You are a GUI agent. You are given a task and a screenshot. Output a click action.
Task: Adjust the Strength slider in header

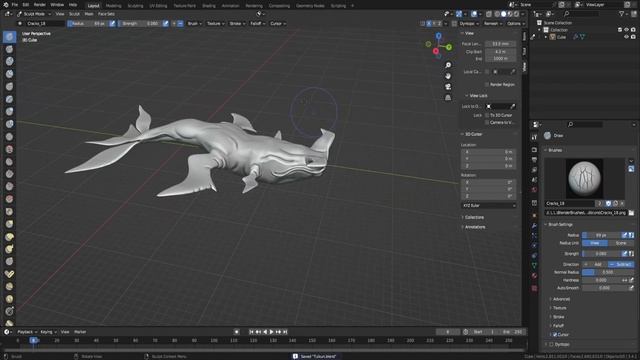coord(140,24)
